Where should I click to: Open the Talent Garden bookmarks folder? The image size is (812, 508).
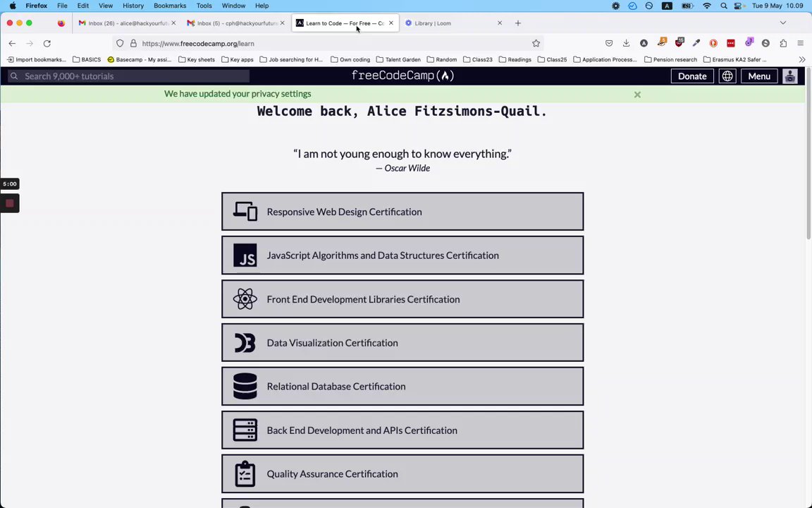(398, 59)
